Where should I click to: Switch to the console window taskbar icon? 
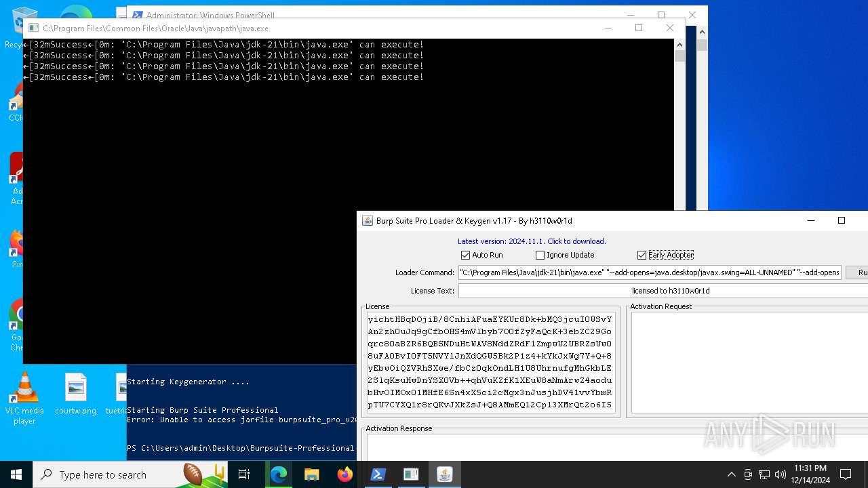411,474
